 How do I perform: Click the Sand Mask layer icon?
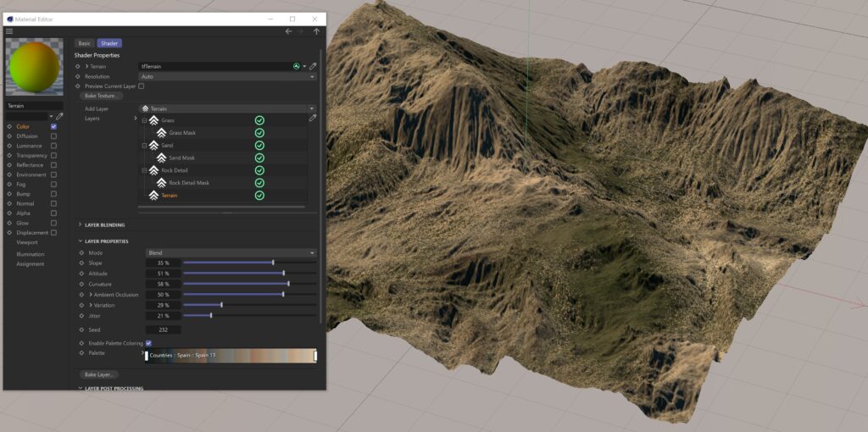[x=161, y=158]
